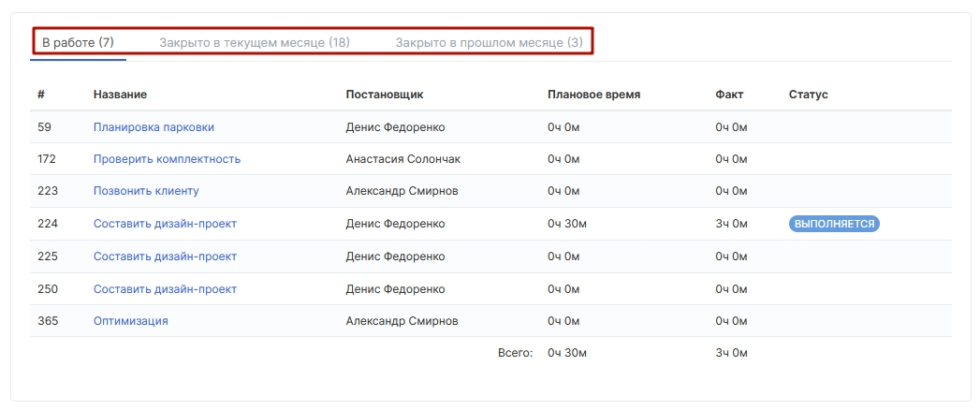Select the "Закрыто в прошлом месяце (3)" tab
Viewport: 980px width, 410px height.
(489, 43)
